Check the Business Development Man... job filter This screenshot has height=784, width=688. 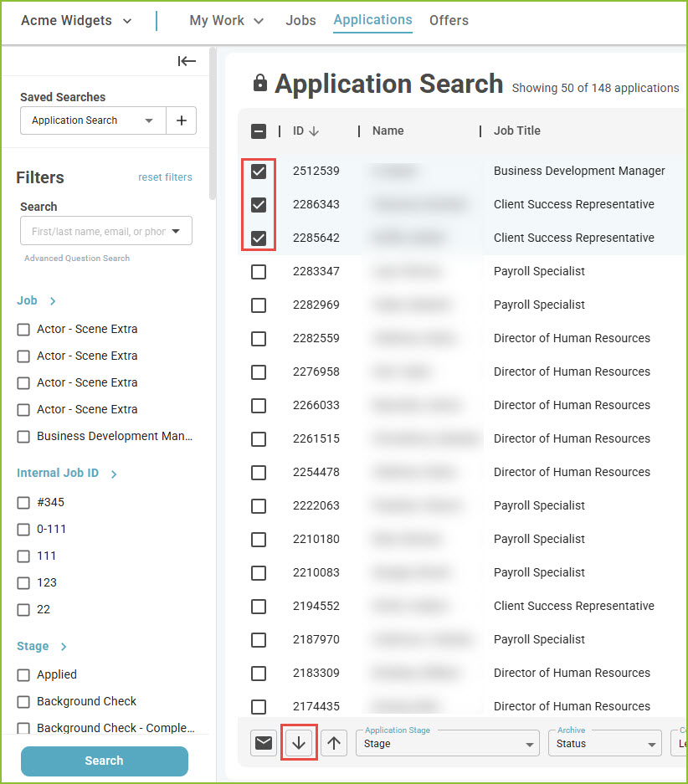tap(23, 437)
